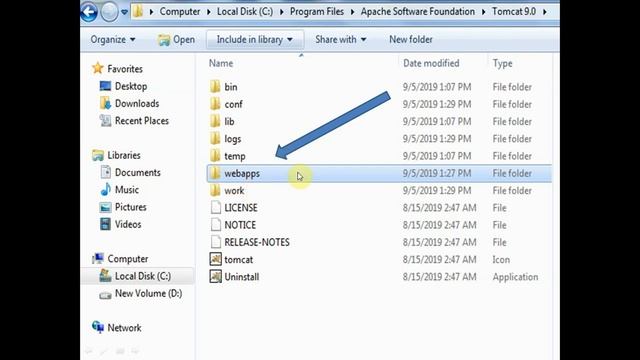The image size is (640, 360).
Task: Select Computer in the navigation pane
Action: pos(128,259)
